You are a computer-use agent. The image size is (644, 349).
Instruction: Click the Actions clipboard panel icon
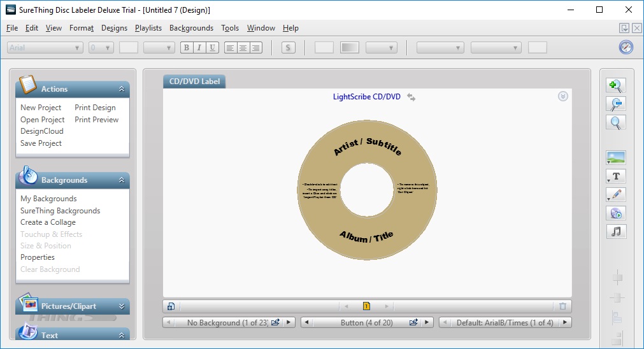pos(27,84)
